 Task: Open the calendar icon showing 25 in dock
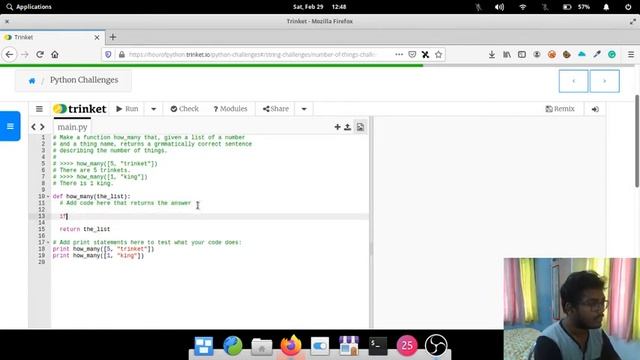(x=407, y=346)
